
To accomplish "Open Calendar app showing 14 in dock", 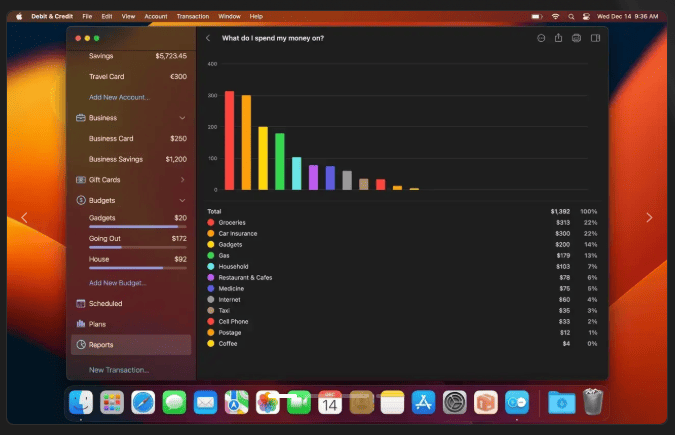I will pos(330,402).
